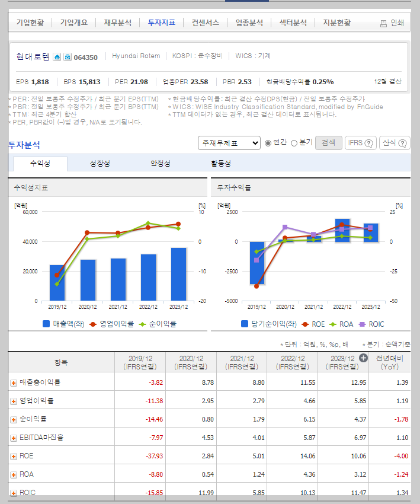Select the 분기 radio button
Screen dimensions: 420x504
[x=294, y=143]
